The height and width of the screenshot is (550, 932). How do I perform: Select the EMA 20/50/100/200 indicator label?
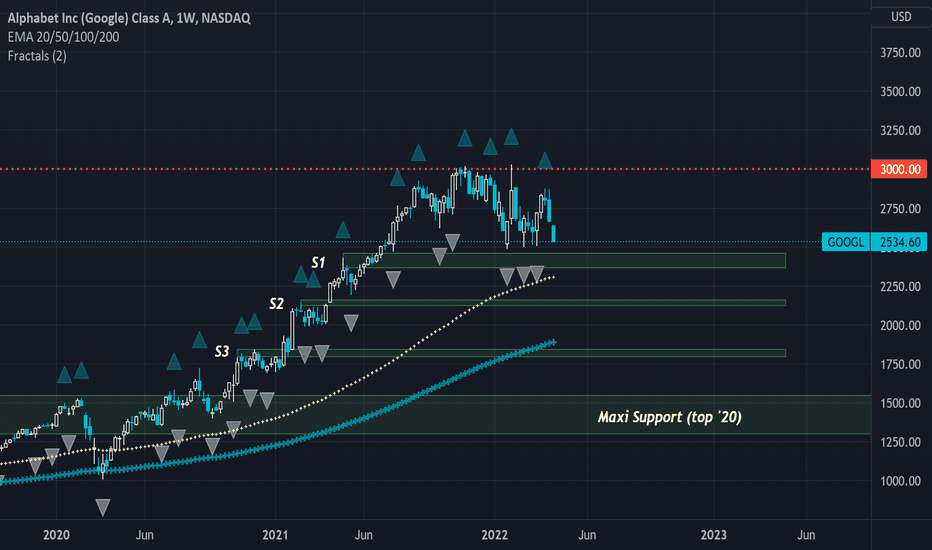(63, 37)
